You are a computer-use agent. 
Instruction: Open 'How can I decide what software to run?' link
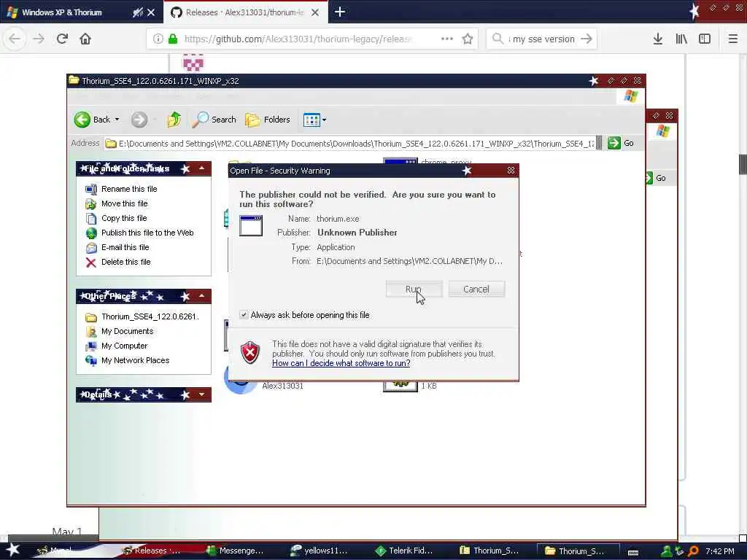341,363
